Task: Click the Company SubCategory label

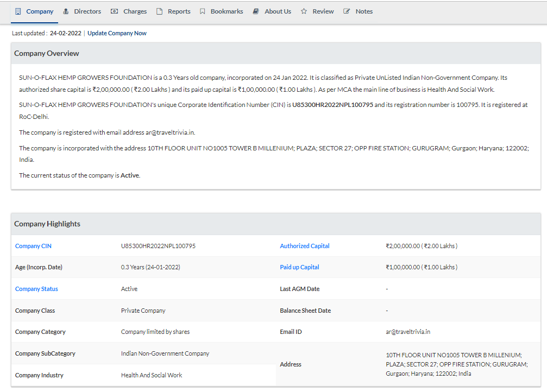Action: pos(45,353)
